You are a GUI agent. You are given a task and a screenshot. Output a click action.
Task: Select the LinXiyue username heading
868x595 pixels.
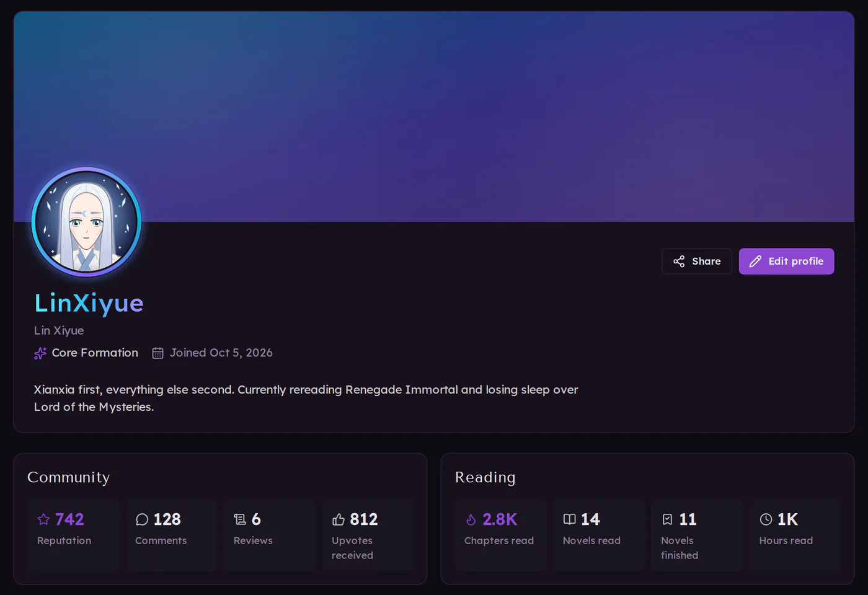click(89, 303)
